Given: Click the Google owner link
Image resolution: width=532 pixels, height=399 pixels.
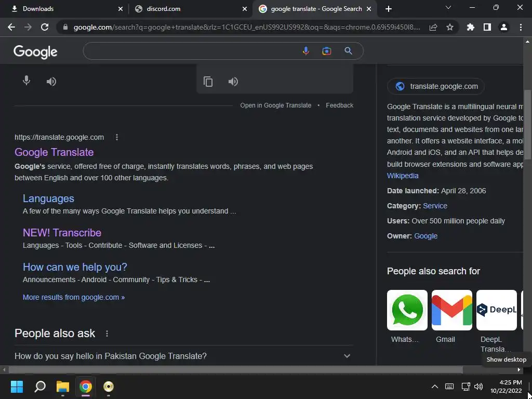Looking at the screenshot, I should [x=426, y=236].
